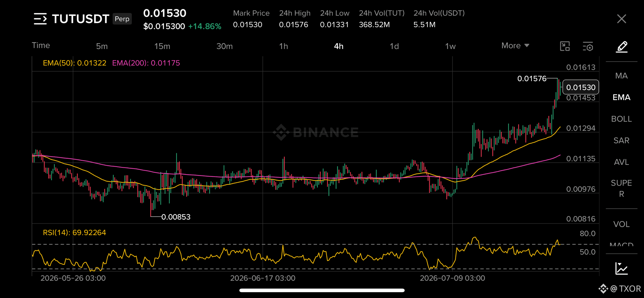Select the 1h timeframe
Screen dimensions: 644x298
click(284, 46)
